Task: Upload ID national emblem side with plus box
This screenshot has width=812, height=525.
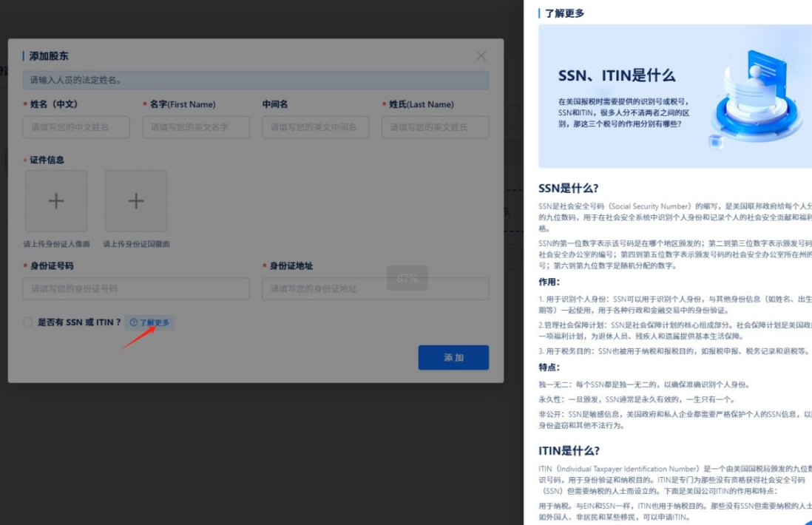Action: tap(136, 201)
